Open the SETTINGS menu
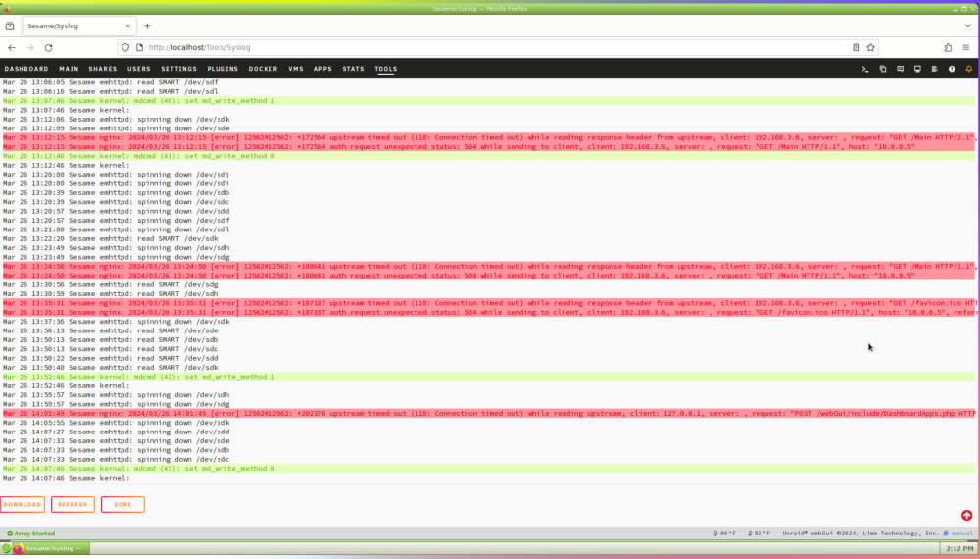 (178, 69)
